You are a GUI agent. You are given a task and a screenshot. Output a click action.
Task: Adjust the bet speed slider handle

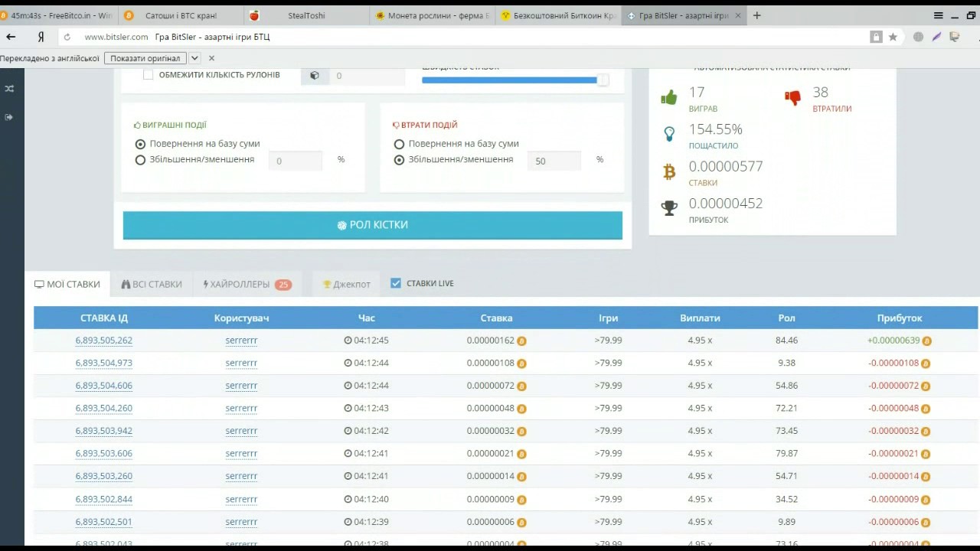[x=603, y=80]
